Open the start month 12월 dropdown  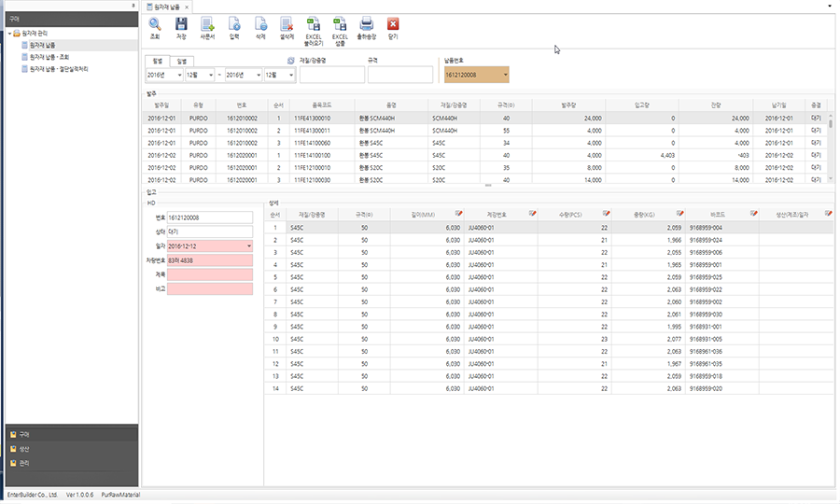point(211,75)
